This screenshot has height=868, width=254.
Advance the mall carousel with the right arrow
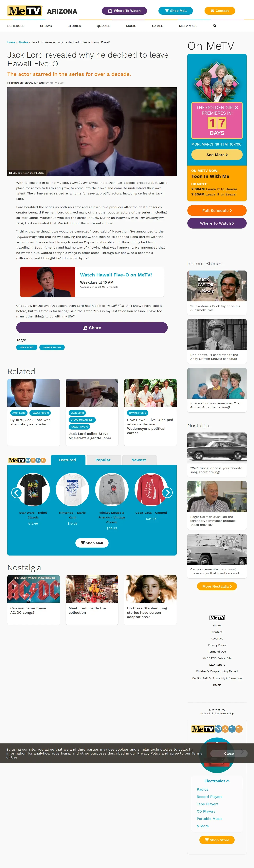pyautogui.click(x=167, y=493)
